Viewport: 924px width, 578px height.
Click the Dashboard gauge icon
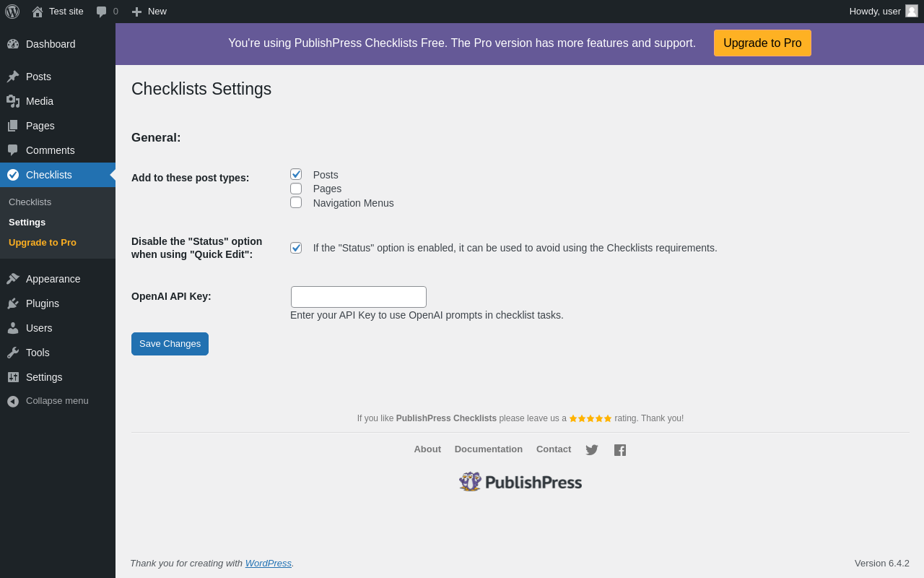(13, 44)
